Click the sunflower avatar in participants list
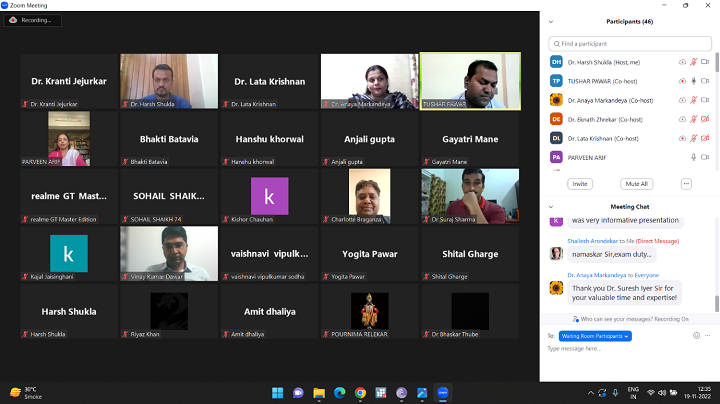The image size is (720, 404). 556,100
